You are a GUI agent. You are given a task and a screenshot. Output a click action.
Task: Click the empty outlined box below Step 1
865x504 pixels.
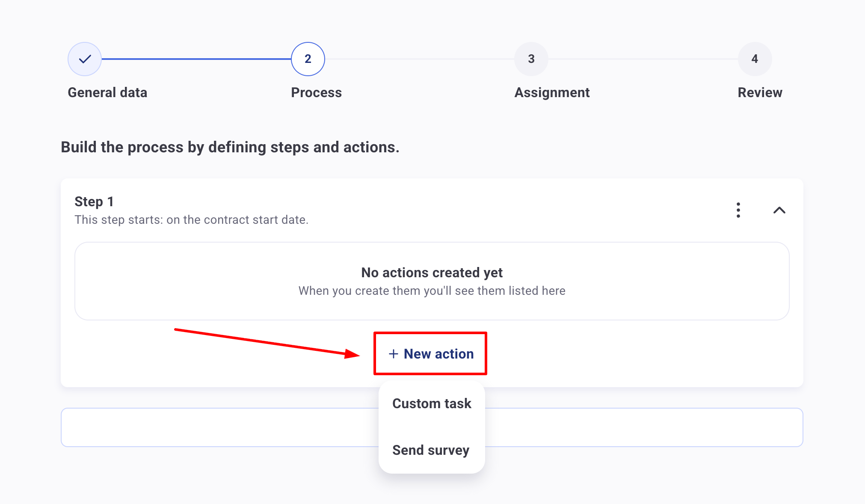pyautogui.click(x=214, y=427)
